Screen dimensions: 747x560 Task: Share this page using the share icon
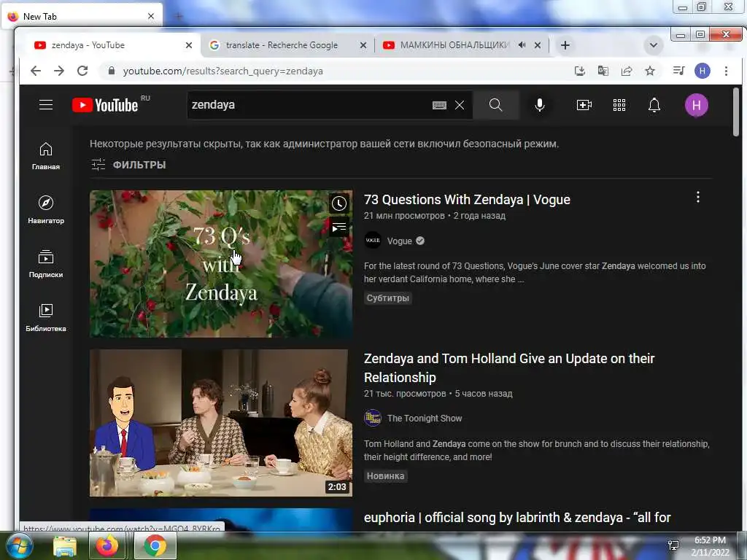[x=627, y=71]
